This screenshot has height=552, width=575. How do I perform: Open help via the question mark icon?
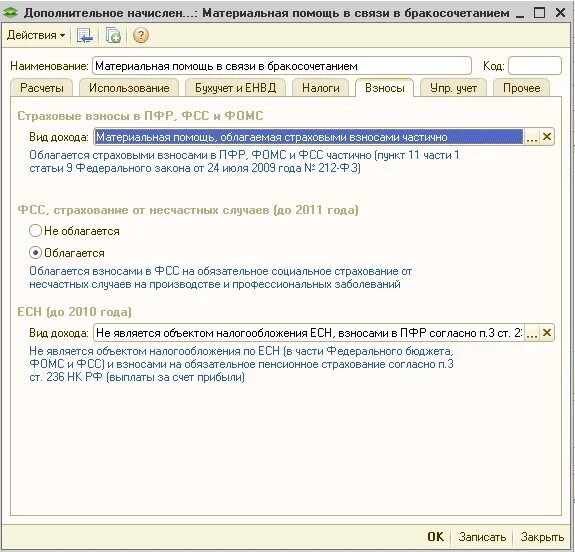click(x=141, y=36)
